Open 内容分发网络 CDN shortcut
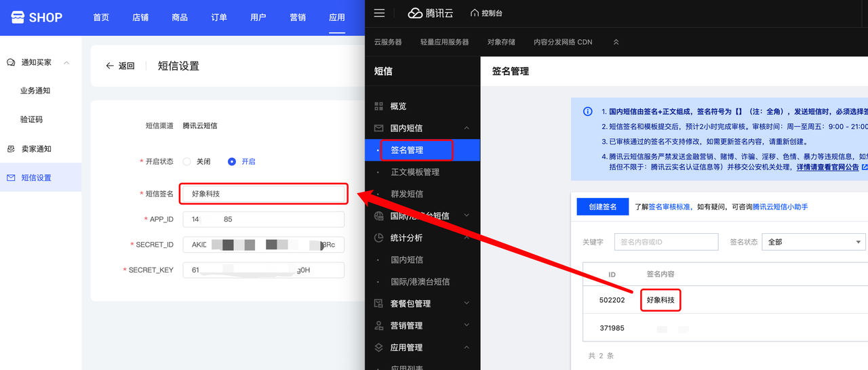 (x=563, y=42)
